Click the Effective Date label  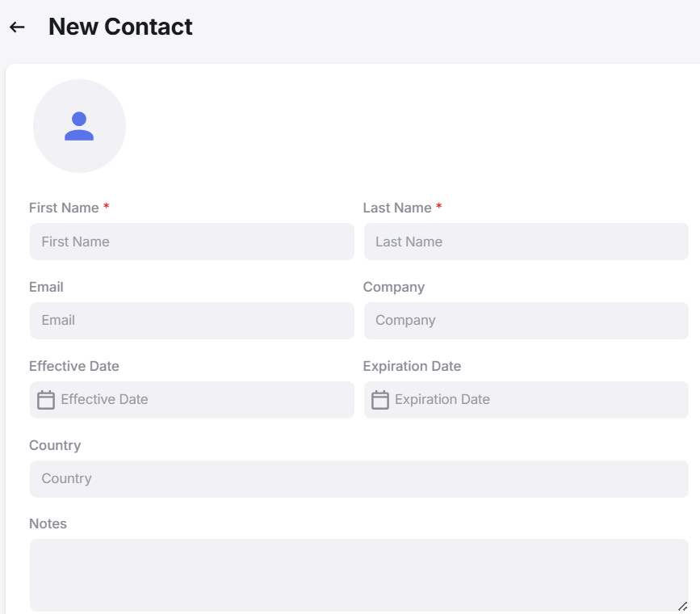(74, 366)
